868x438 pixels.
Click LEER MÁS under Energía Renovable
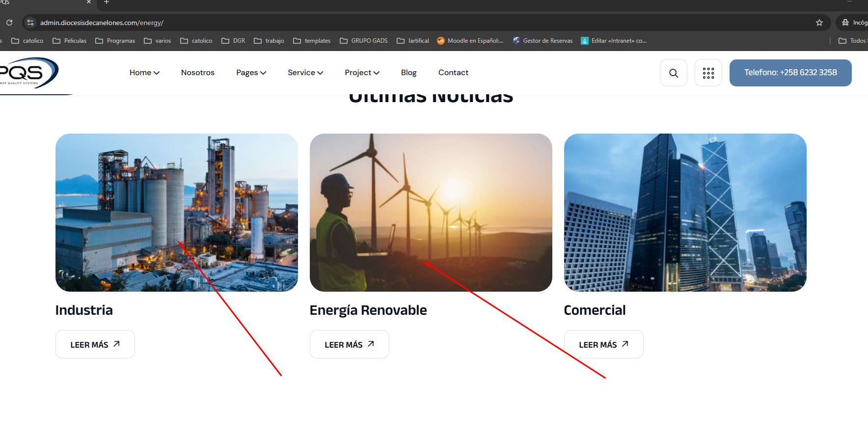point(350,344)
